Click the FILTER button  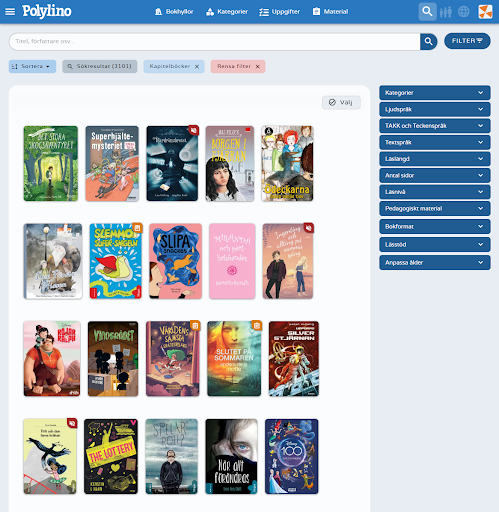[x=467, y=41]
